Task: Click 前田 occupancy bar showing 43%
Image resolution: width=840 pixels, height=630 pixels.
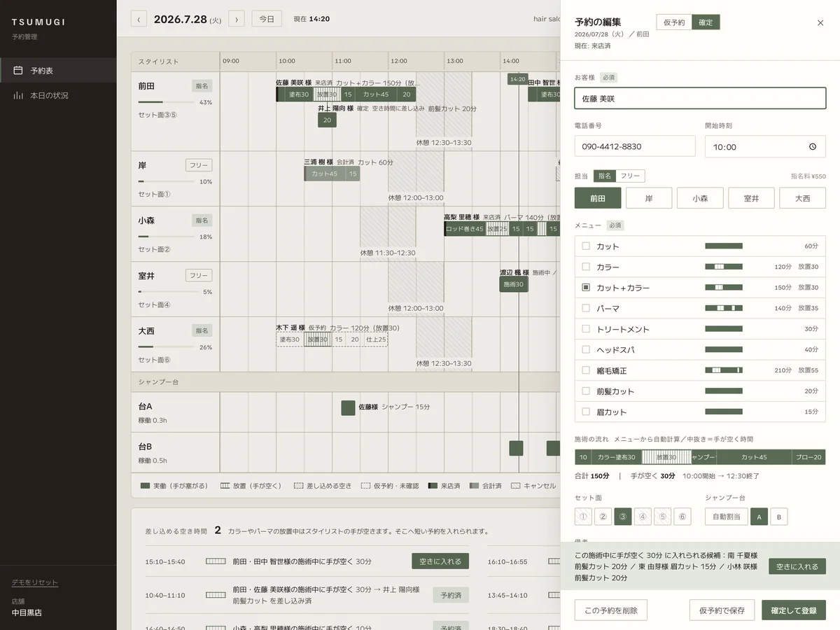Action: click(x=167, y=102)
